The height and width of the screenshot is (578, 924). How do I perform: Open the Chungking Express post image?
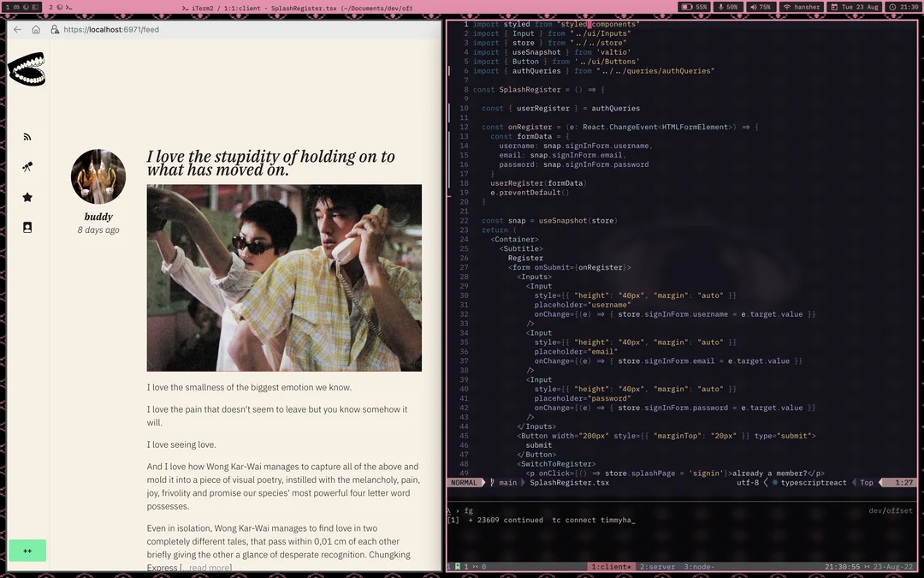tap(284, 277)
